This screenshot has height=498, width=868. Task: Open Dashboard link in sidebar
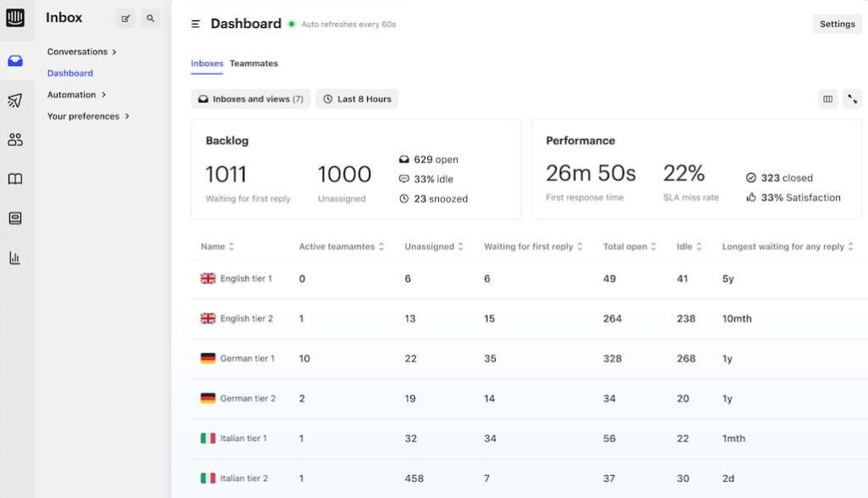(70, 73)
